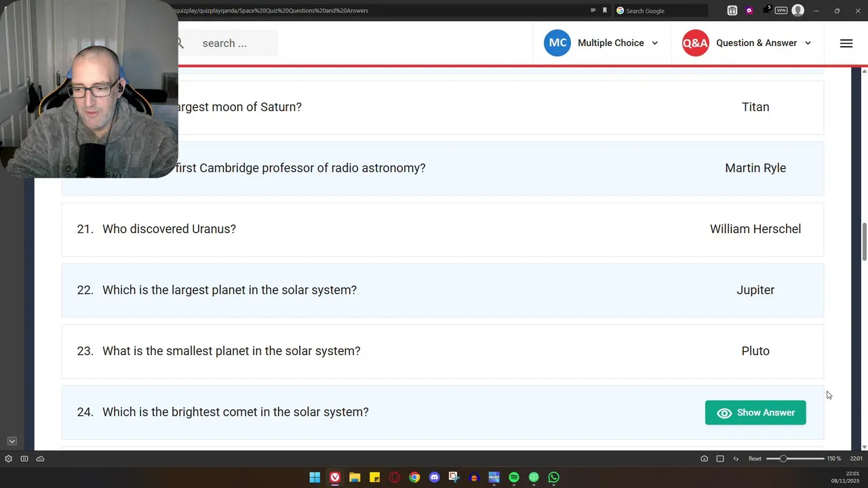The height and width of the screenshot is (488, 868).
Task: Open the VPN button in the browser toolbar
Action: pos(781,10)
